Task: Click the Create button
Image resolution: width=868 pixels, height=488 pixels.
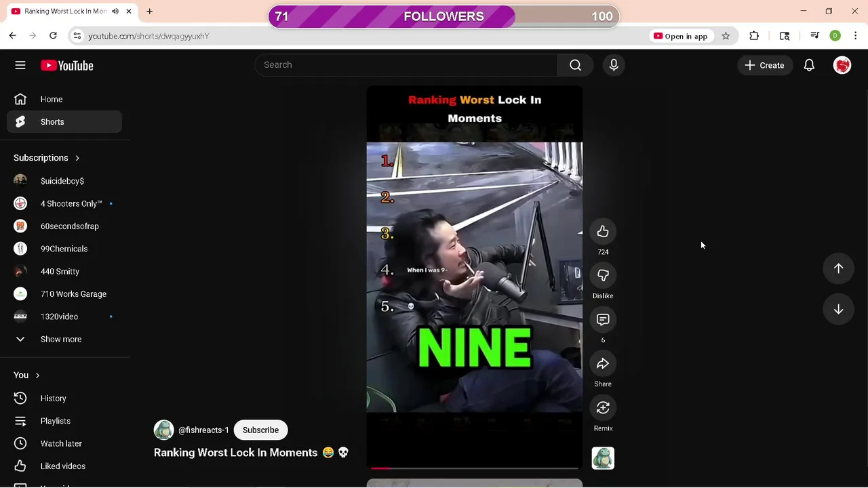Action: [x=764, y=65]
